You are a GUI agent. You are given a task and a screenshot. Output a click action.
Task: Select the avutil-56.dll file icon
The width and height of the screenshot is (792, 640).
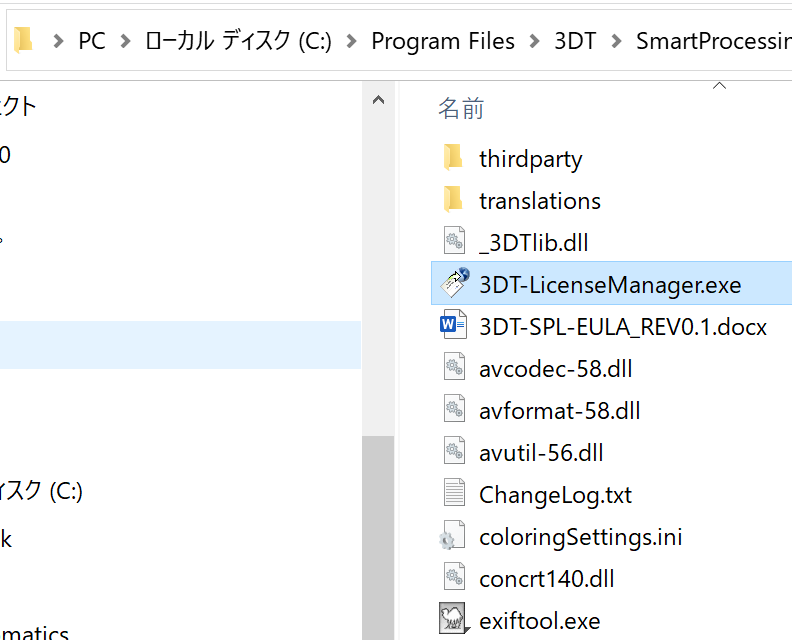[454, 450]
